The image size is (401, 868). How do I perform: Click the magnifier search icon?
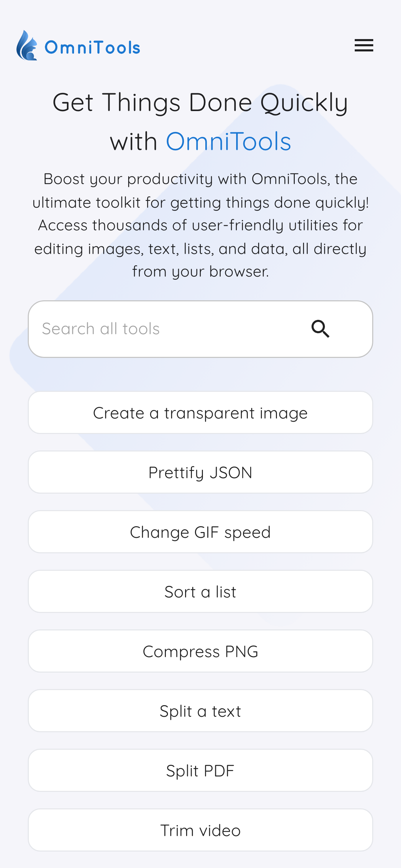(320, 329)
